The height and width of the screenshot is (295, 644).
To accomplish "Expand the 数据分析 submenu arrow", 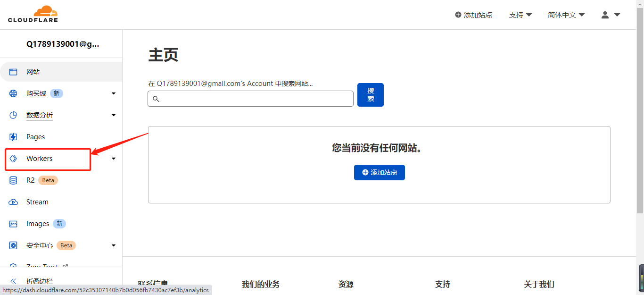I will click(x=114, y=115).
